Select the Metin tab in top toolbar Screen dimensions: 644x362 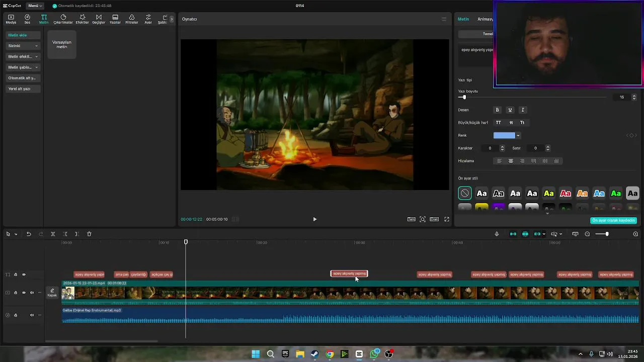pos(44,19)
